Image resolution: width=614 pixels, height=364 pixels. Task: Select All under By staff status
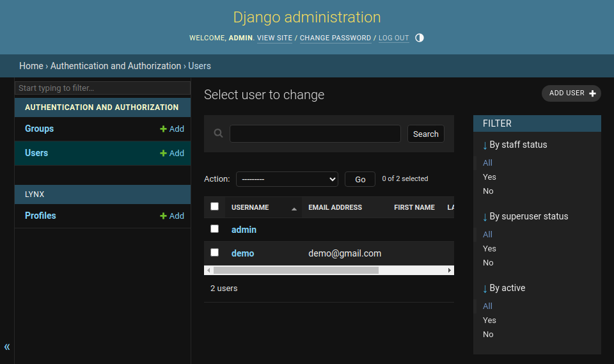(x=487, y=163)
